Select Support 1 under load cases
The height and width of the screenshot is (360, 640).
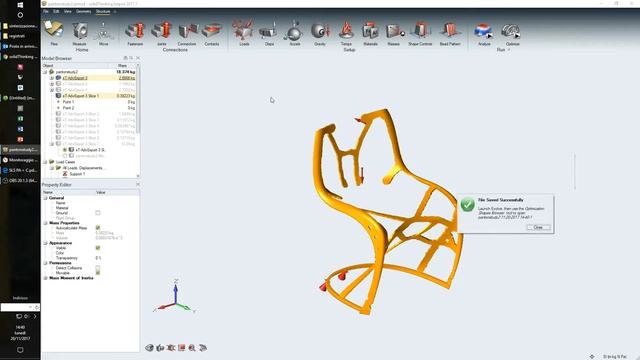coord(77,174)
